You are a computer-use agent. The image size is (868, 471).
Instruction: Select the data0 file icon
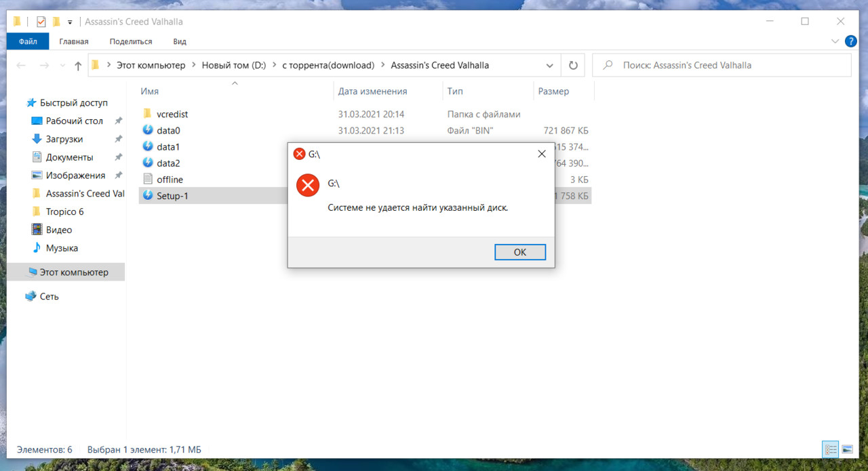(x=148, y=130)
